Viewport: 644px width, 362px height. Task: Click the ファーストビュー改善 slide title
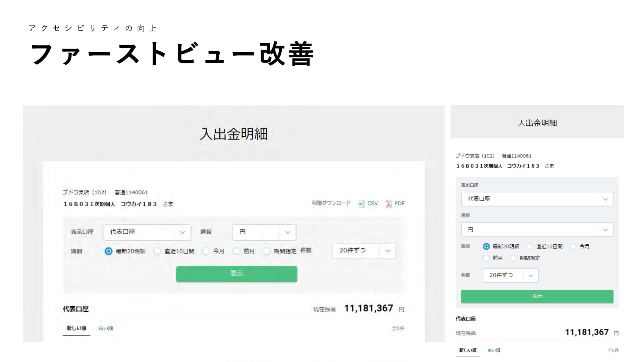pyautogui.click(x=172, y=54)
